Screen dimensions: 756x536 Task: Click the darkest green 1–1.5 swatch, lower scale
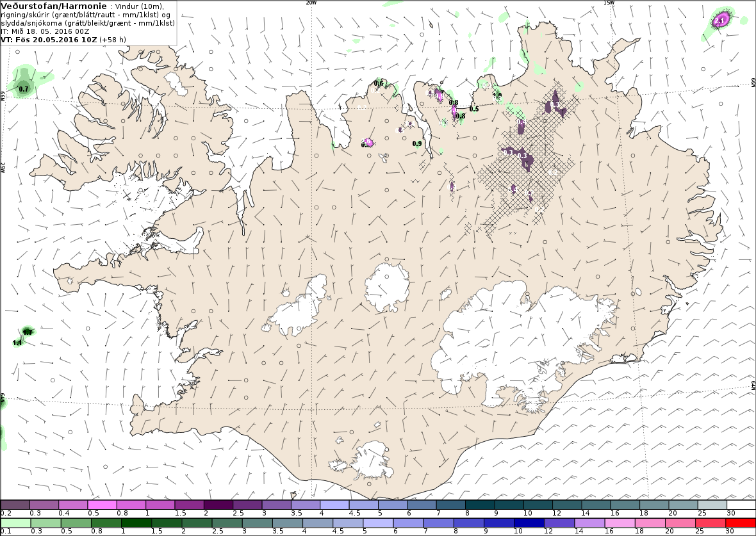136,523
